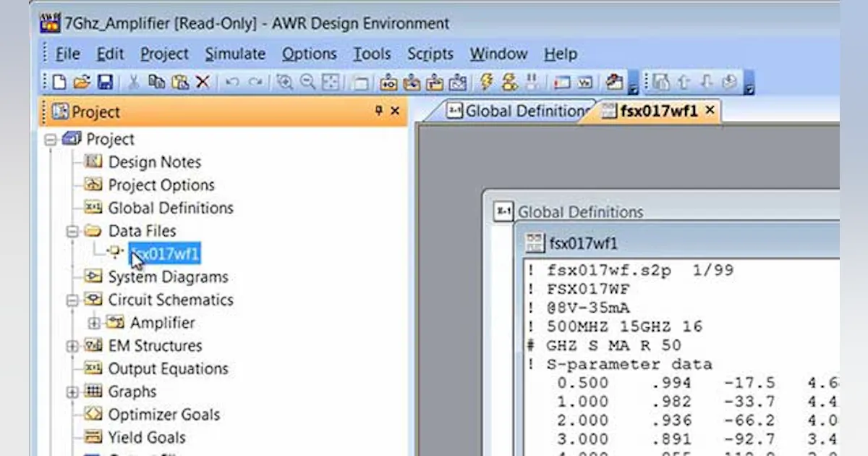Click the Cut scissors toolbar icon
This screenshot has height=456, width=868.
[134, 83]
